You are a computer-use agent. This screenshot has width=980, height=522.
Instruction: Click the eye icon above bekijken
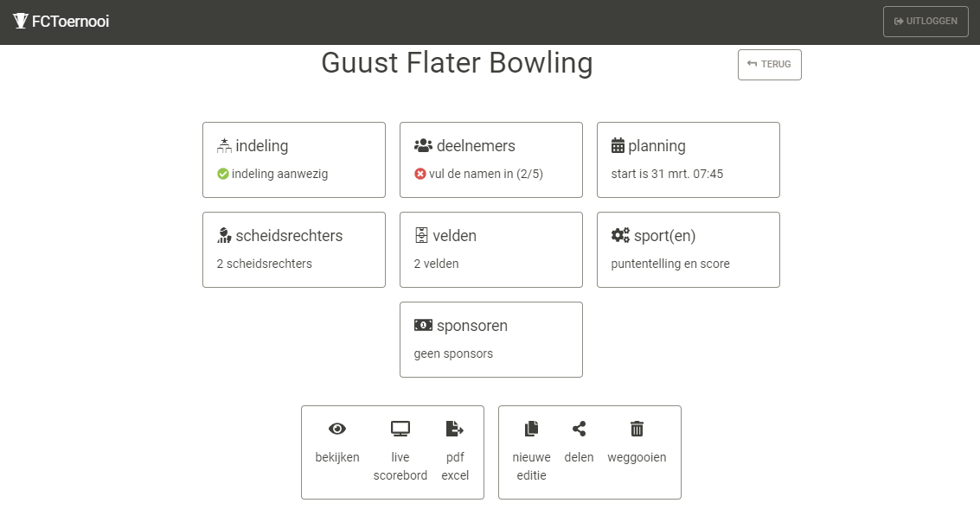click(337, 429)
